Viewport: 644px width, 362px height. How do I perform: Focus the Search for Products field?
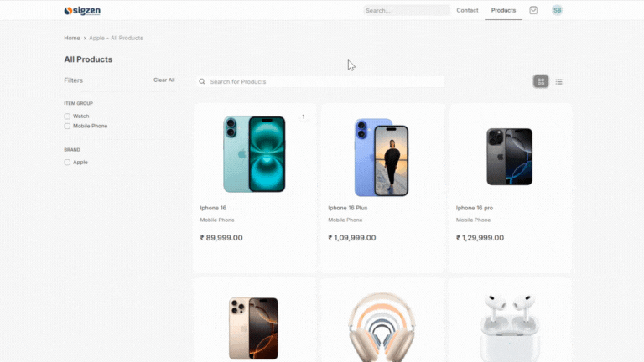click(319, 81)
